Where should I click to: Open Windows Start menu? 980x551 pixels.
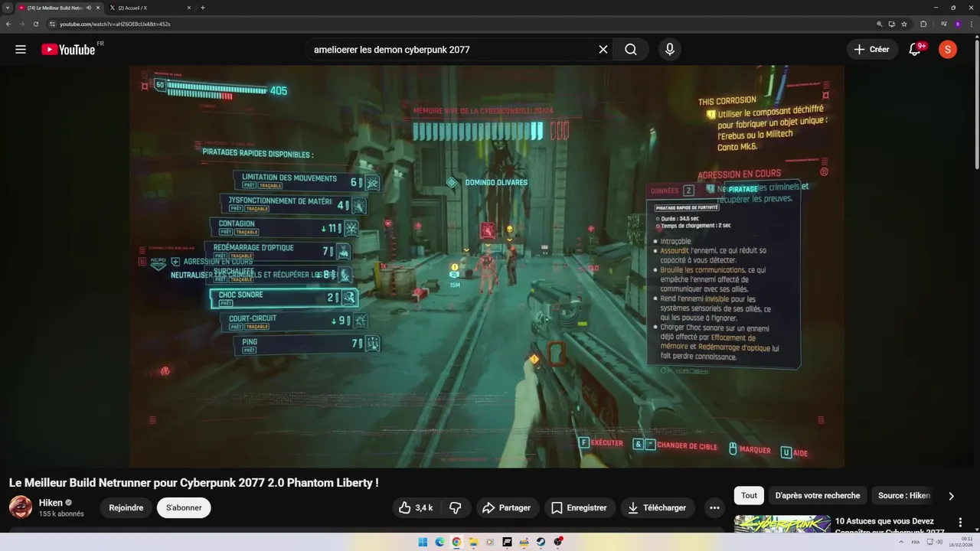coord(423,542)
